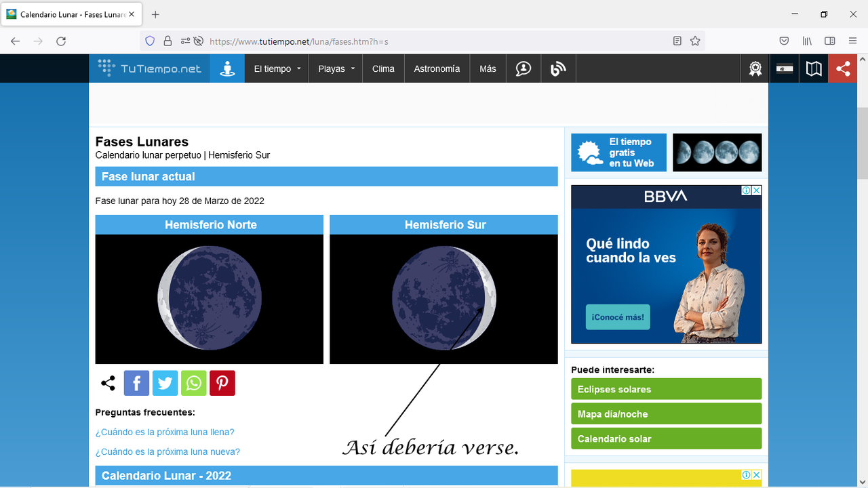868x488 pixels.
Task: Open ¿Cuándo es la próxima luna llena? link
Action: tap(165, 432)
